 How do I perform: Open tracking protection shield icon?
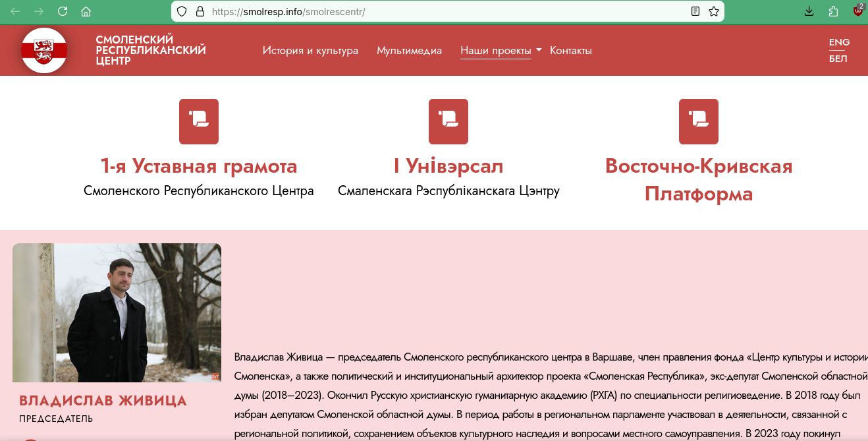(x=182, y=11)
